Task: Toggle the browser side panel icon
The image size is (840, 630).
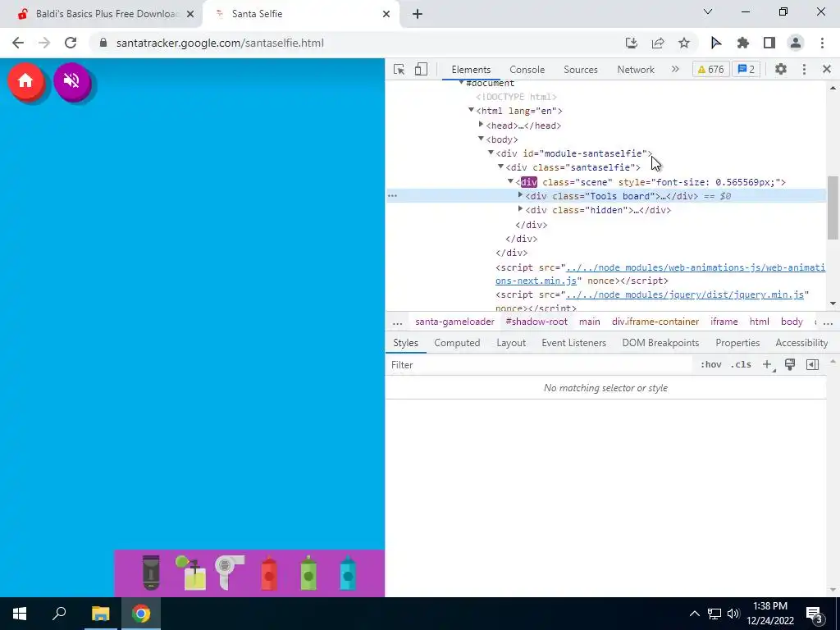Action: (x=769, y=43)
